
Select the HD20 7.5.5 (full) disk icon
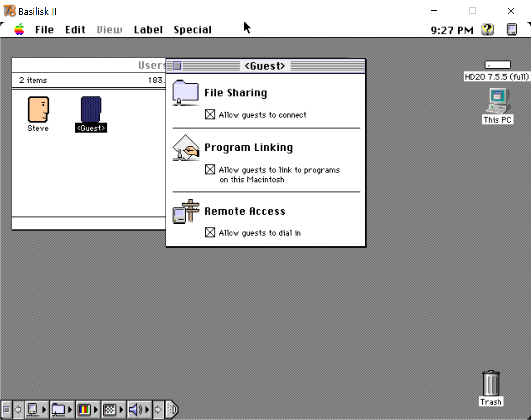(x=498, y=65)
